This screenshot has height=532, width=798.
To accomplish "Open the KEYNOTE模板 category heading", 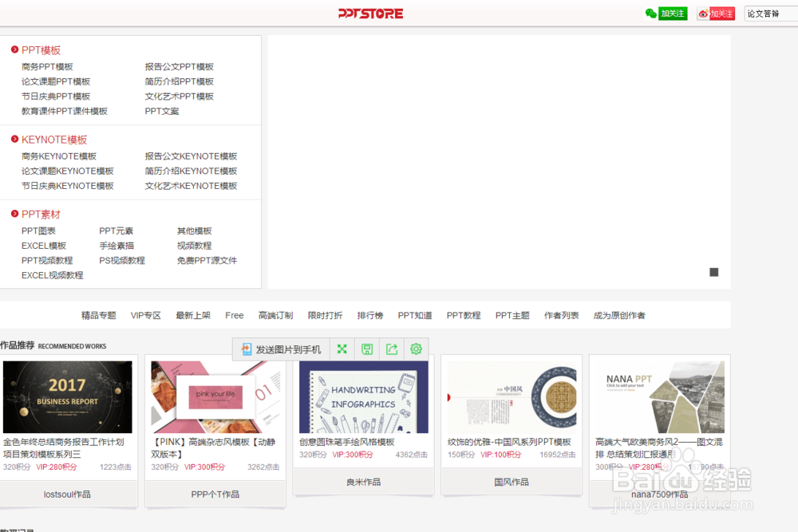I will tap(54, 140).
